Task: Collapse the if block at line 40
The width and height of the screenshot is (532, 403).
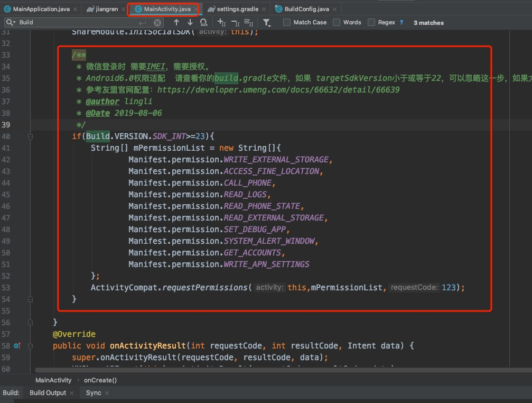Action: pos(30,136)
